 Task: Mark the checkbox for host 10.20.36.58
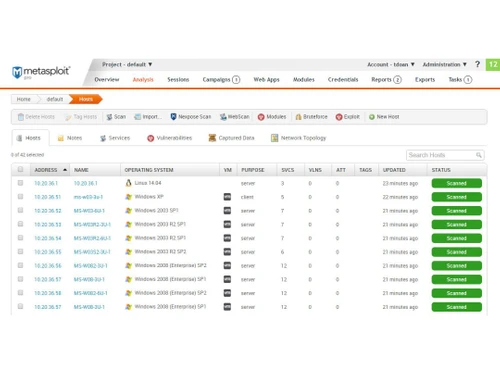(x=20, y=292)
